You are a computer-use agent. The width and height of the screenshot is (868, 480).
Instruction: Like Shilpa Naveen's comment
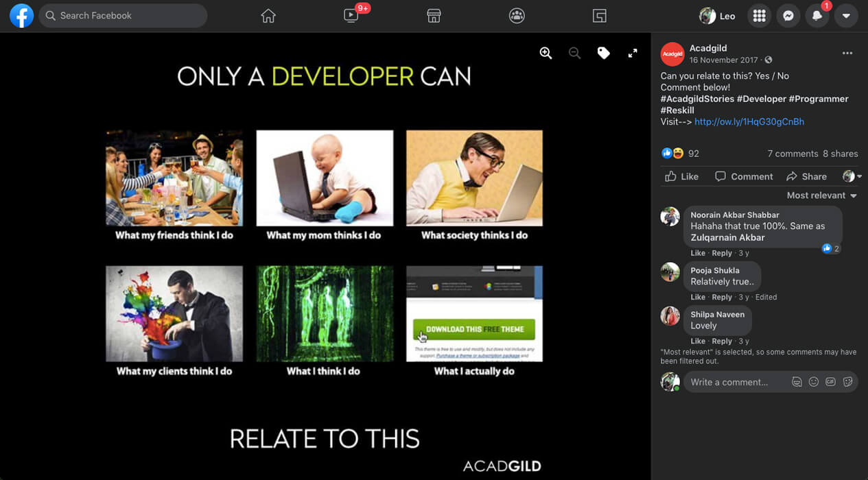[x=698, y=341]
